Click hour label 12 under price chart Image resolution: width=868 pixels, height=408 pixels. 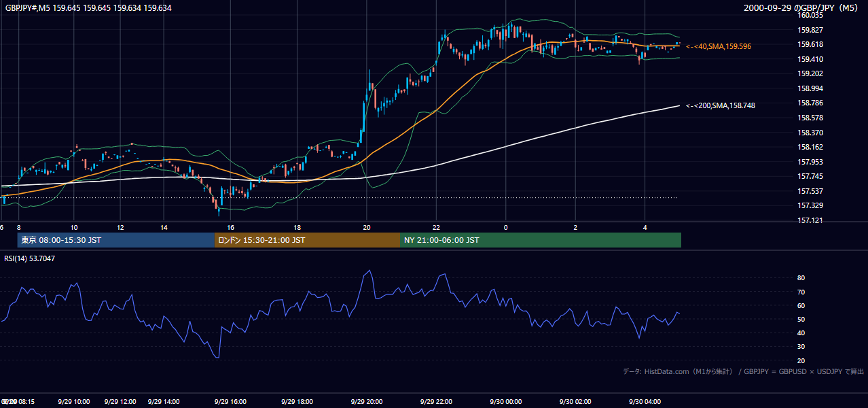click(120, 228)
